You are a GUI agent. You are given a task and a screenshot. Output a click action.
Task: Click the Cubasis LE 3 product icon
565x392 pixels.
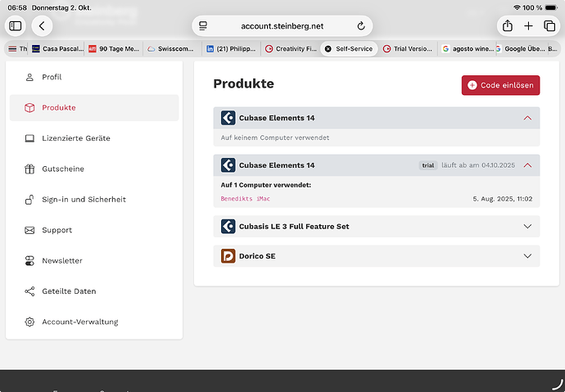pos(228,226)
